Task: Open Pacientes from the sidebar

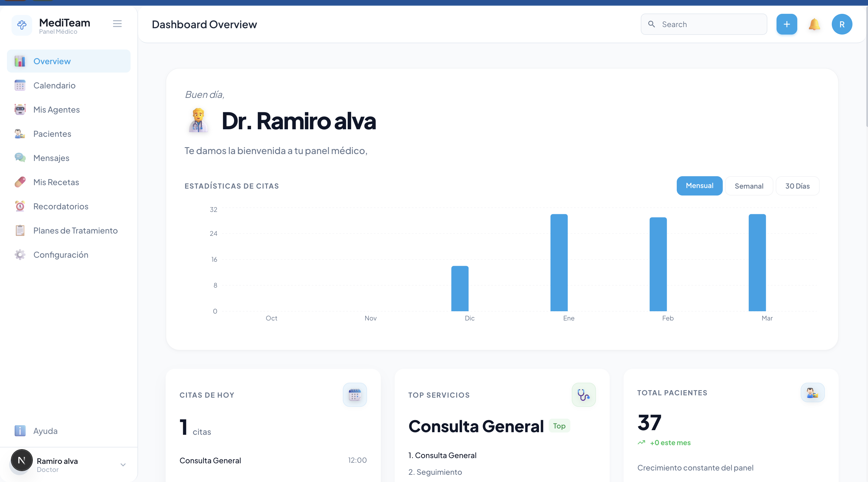Action: (x=52, y=134)
